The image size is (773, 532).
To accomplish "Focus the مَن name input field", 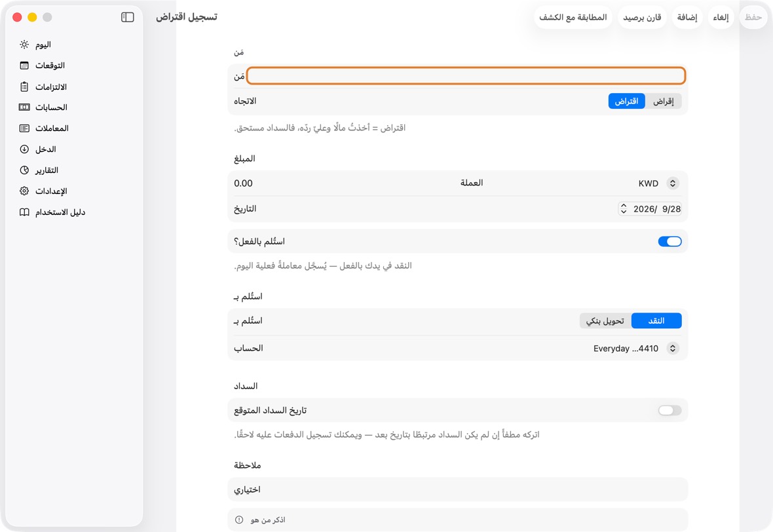I will [466, 76].
